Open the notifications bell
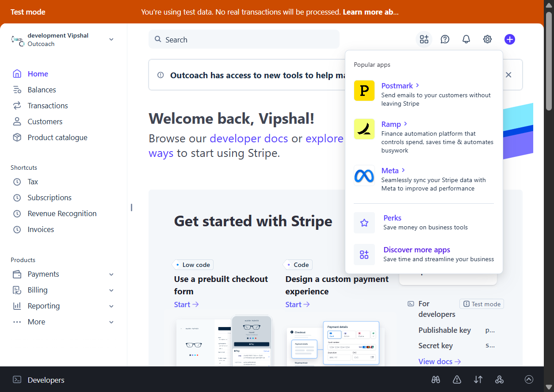Viewport: 554px width, 392px height. [x=466, y=39]
